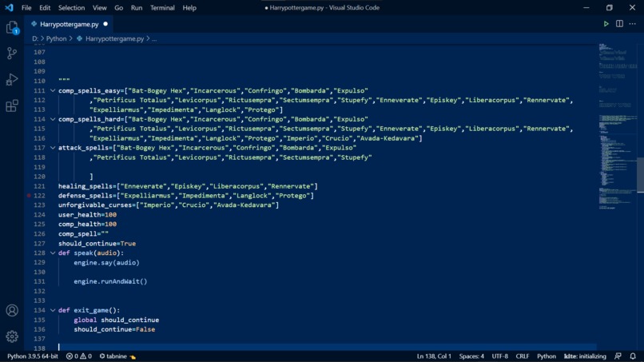Open the Edit menu

click(x=45, y=7)
